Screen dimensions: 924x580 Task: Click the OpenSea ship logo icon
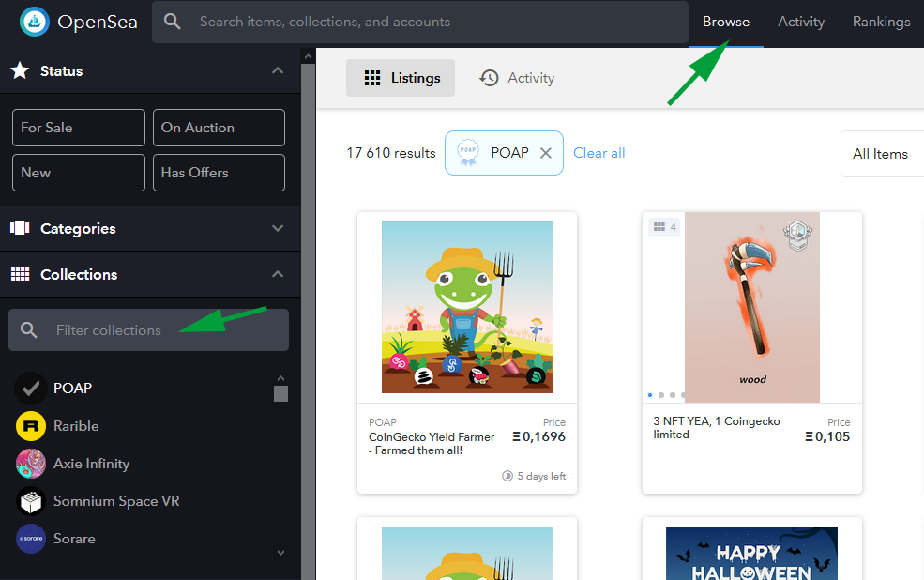[34, 22]
